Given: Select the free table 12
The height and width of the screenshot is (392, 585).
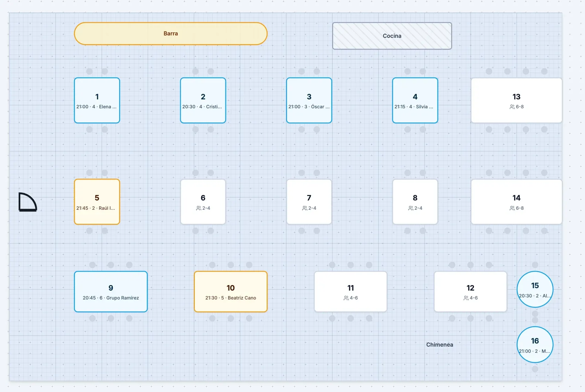Looking at the screenshot, I should point(470,292).
